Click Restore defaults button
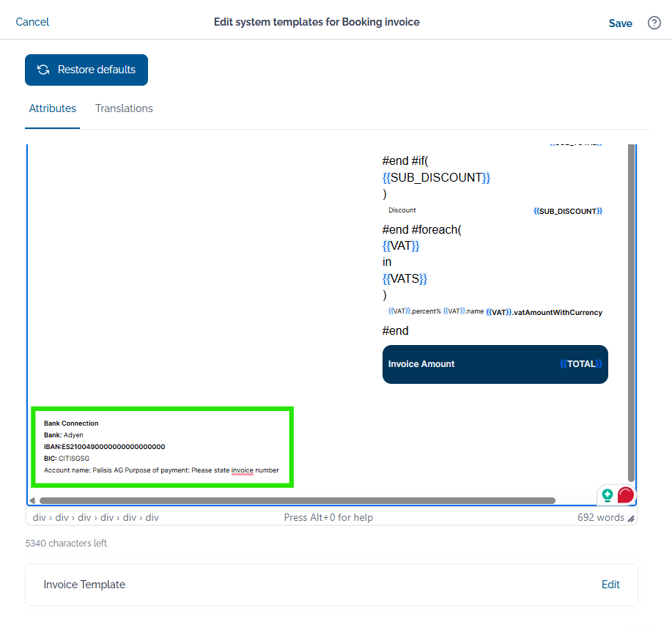This screenshot has width=672, height=630. coord(86,70)
